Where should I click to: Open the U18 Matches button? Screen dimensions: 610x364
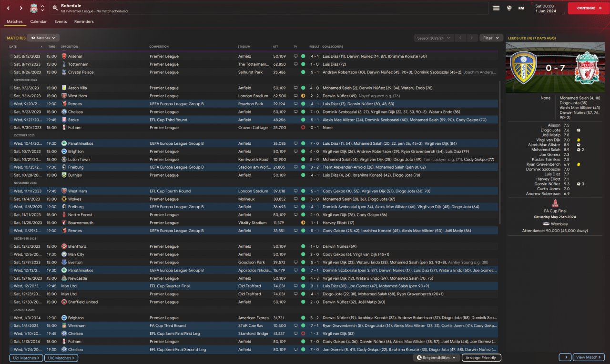point(61,358)
